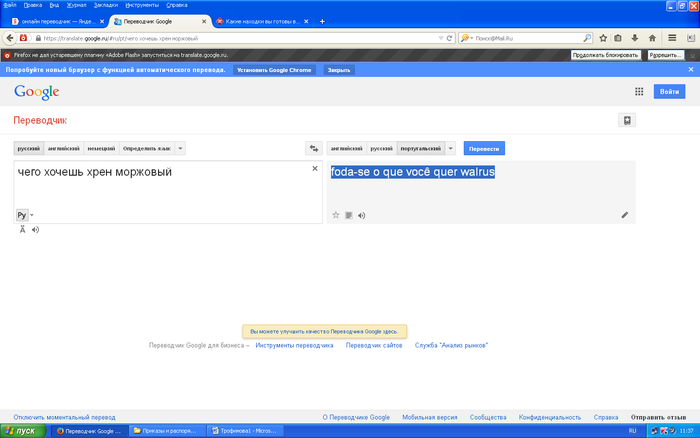This screenshot has height=438, width=700.
Task: Open the Вид menu
Action: click(54, 5)
